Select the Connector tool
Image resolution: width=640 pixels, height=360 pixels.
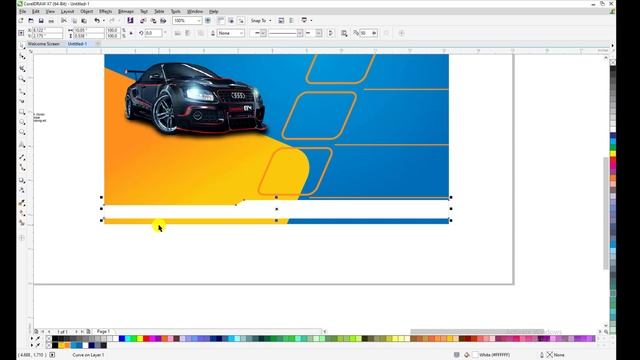coord(22,168)
